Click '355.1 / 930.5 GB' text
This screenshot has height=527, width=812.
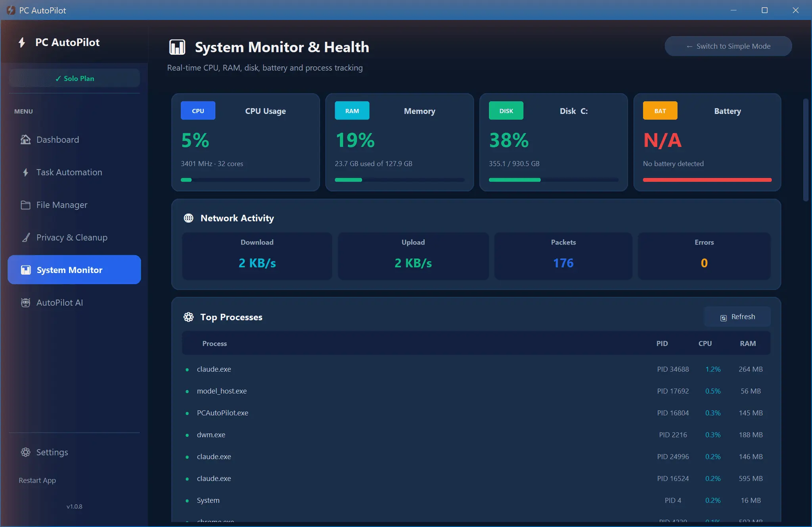(514, 163)
